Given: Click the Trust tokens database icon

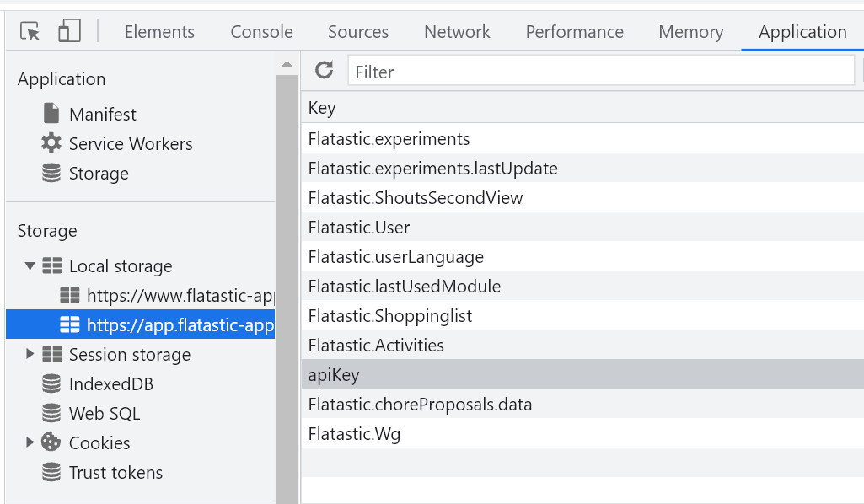Looking at the screenshot, I should pyautogui.click(x=51, y=473).
